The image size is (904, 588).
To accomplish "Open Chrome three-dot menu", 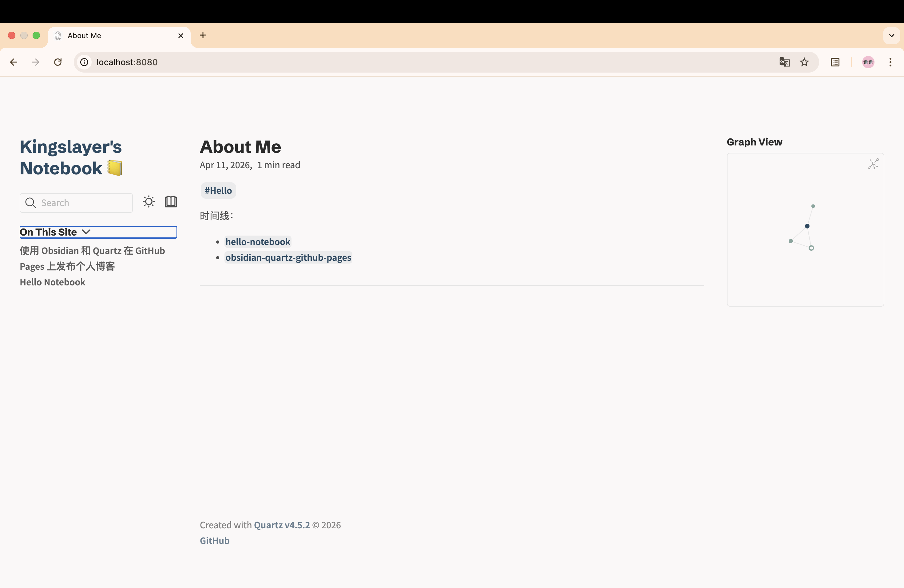I will pyautogui.click(x=890, y=62).
